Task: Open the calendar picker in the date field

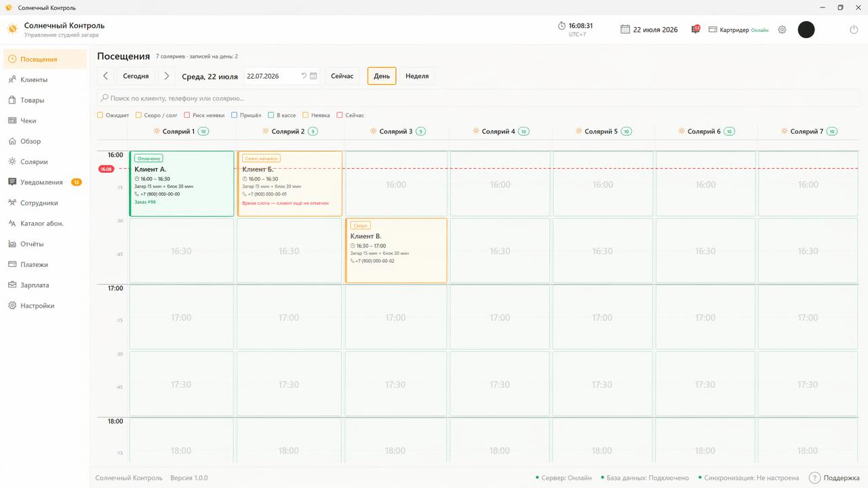Action: [313, 76]
